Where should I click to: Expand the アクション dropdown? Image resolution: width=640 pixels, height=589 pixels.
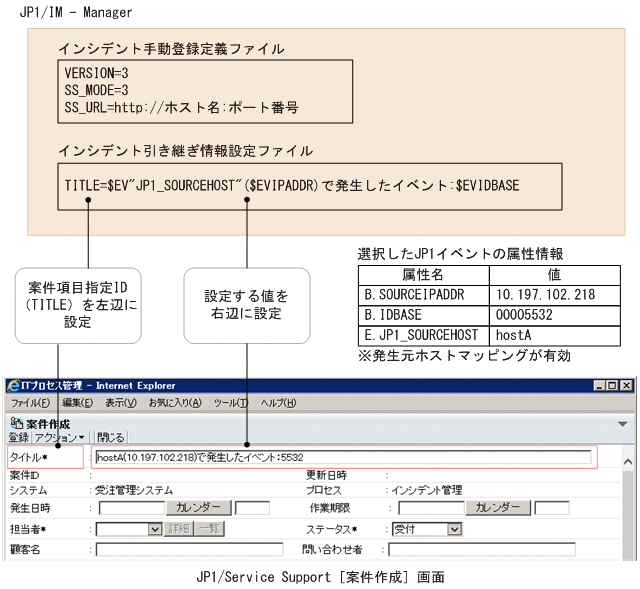59,437
